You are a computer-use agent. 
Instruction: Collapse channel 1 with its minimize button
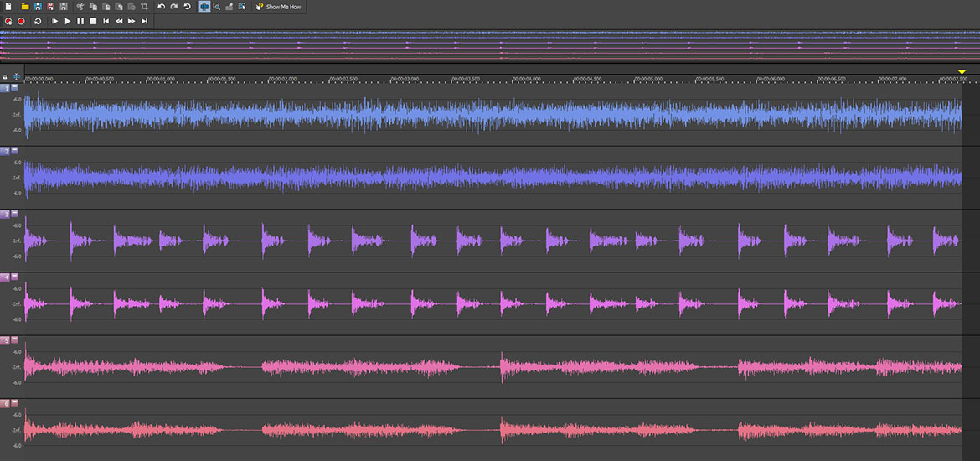[15, 88]
